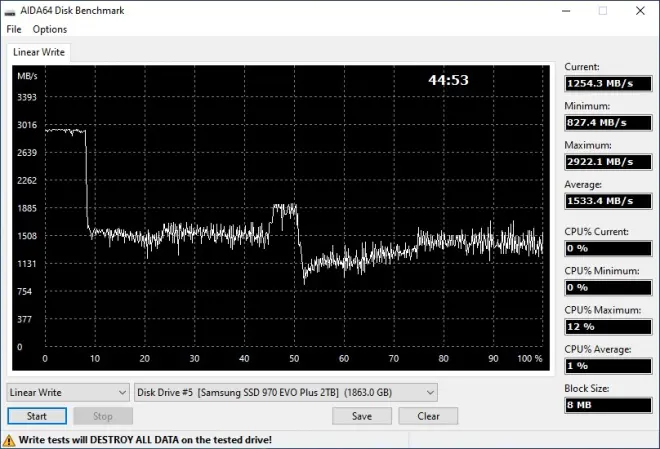Click the AIDA64 icon in the title bar

tap(11, 11)
